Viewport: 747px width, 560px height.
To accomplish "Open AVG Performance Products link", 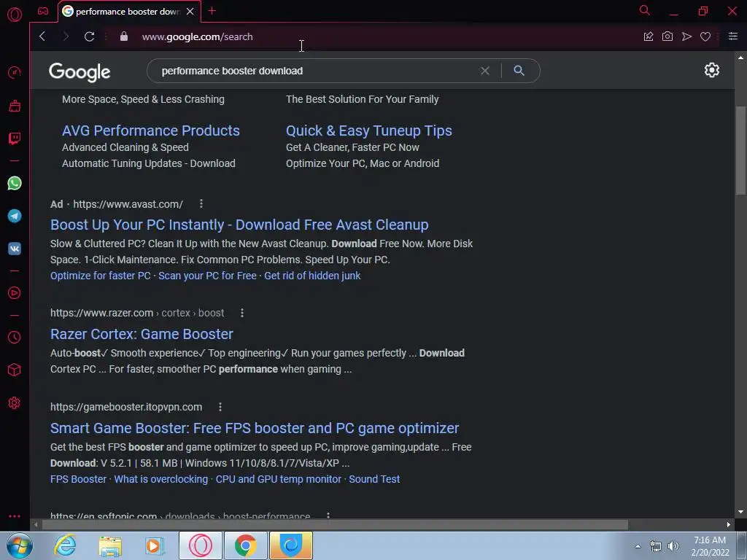I will (151, 131).
